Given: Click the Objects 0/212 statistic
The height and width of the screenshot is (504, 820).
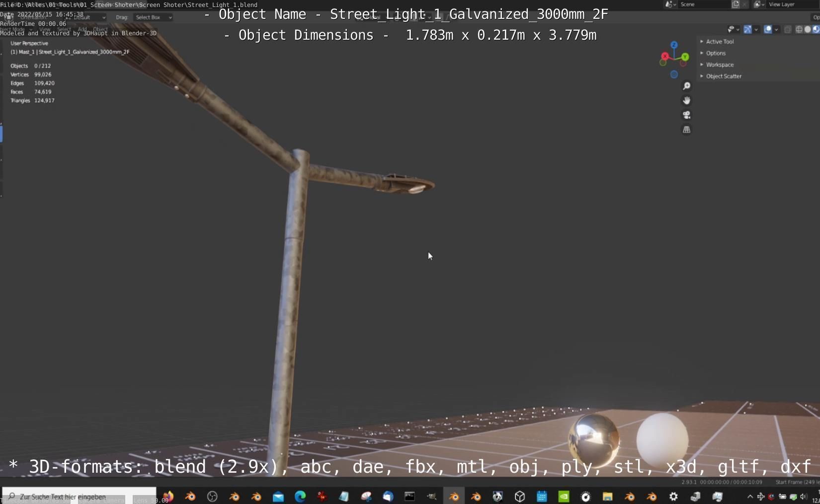Looking at the screenshot, I should pos(30,66).
